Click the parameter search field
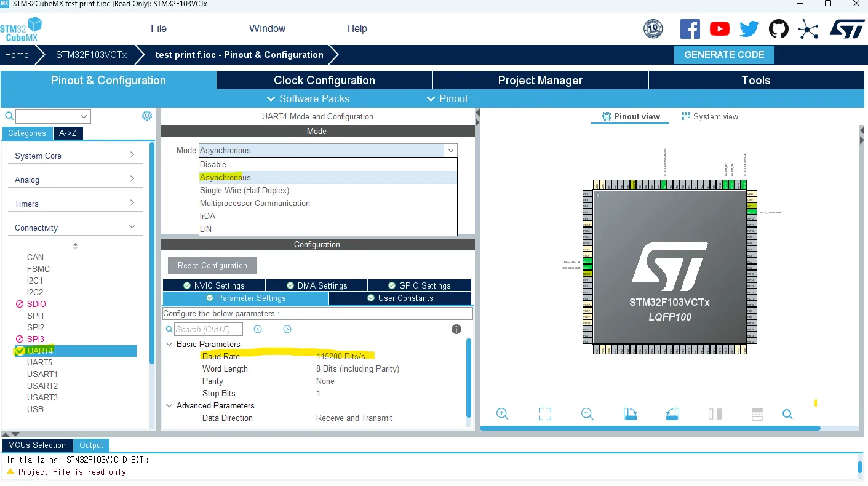This screenshot has width=868, height=486. point(208,329)
